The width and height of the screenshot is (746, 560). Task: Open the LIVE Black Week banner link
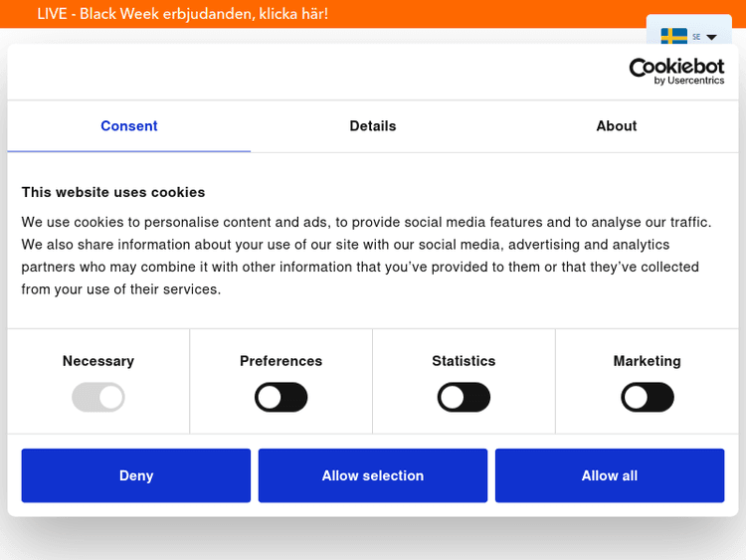(183, 14)
